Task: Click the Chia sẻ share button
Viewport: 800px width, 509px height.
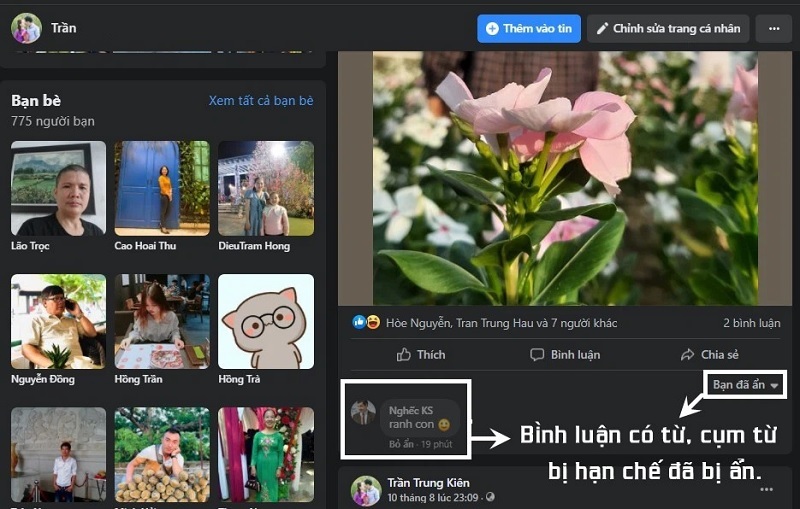Action: pos(709,354)
